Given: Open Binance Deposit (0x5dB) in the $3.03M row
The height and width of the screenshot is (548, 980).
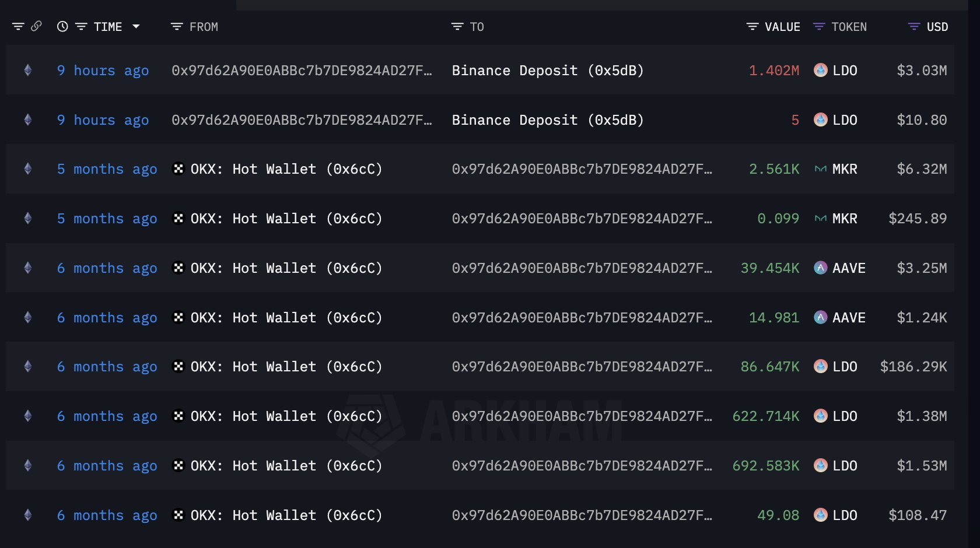Looking at the screenshot, I should coord(548,71).
